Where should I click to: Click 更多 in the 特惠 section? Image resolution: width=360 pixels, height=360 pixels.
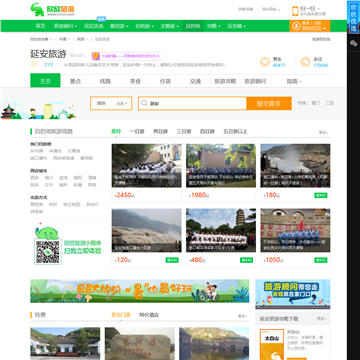(242, 316)
